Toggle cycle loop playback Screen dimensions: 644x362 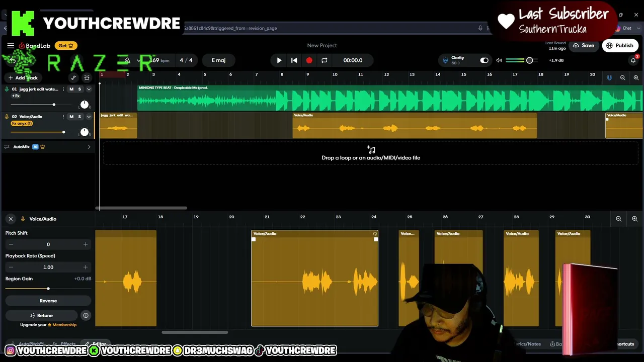pyautogui.click(x=325, y=60)
